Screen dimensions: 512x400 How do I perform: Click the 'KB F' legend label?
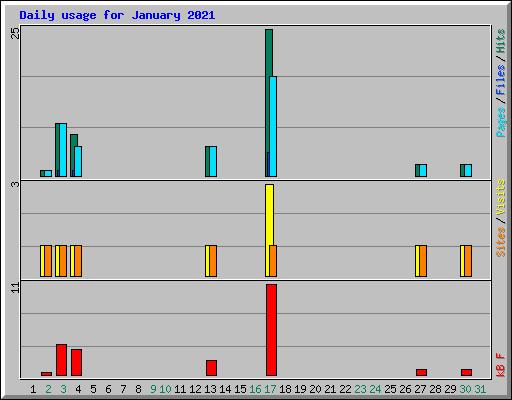coord(501,365)
